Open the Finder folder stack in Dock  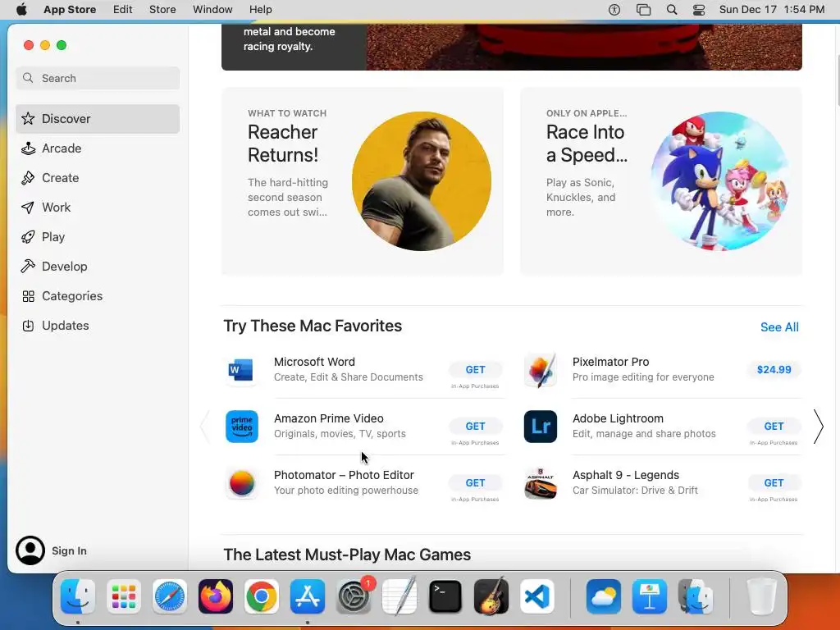point(696,596)
